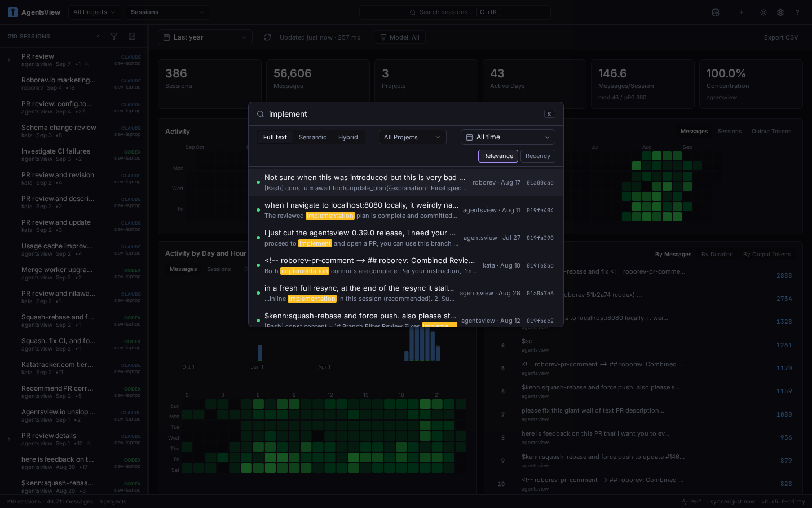Open the Last year date range dropdown
This screenshot has width=812, height=508.
coord(205,37)
